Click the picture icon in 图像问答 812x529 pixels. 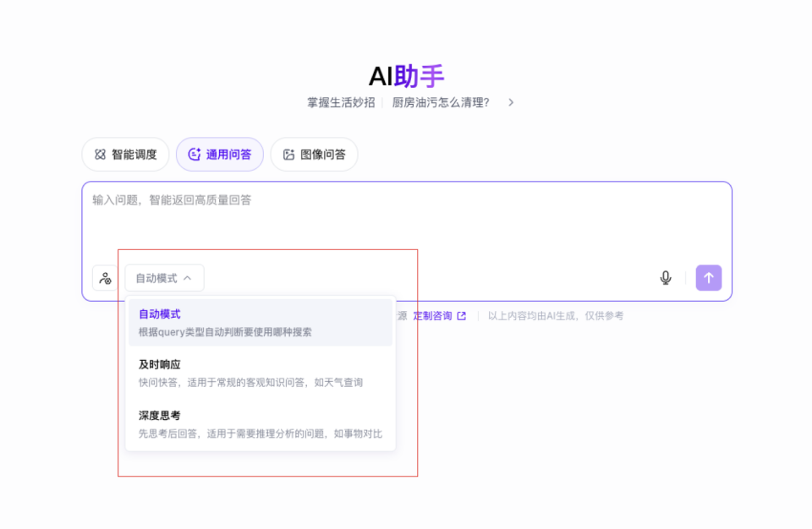pos(288,155)
